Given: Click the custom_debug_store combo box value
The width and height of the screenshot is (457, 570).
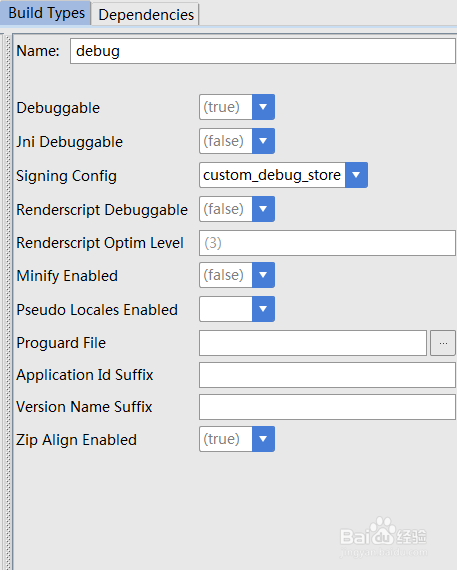Looking at the screenshot, I should click(272, 175).
